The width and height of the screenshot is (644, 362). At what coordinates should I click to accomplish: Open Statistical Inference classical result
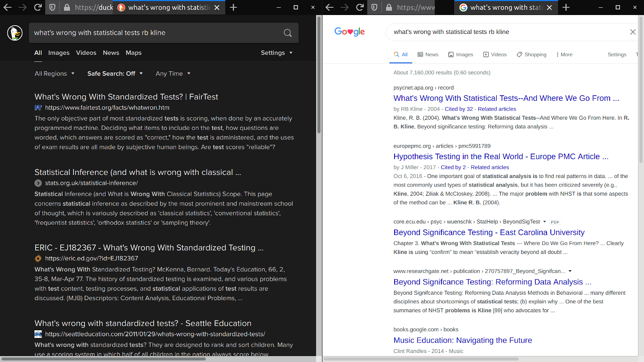[138, 172]
